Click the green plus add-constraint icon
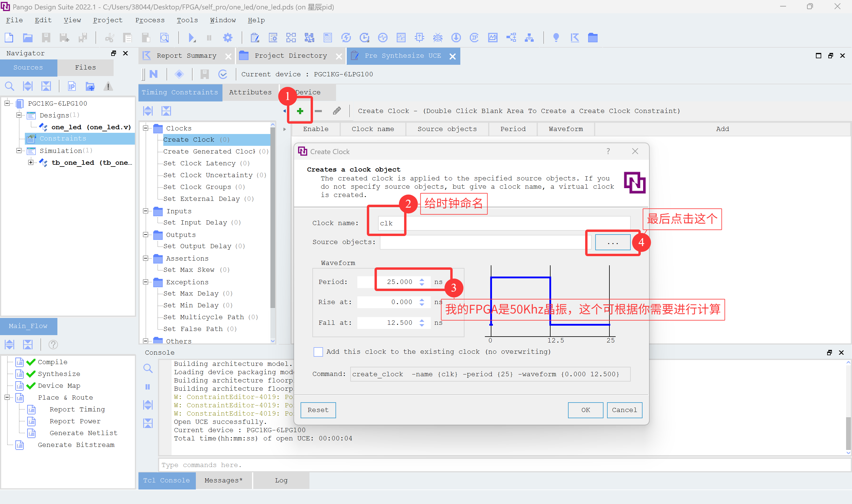 tap(300, 111)
